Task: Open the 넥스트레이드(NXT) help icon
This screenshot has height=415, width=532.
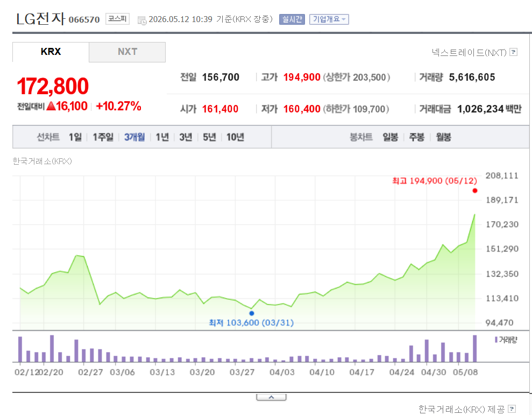Action: point(514,52)
